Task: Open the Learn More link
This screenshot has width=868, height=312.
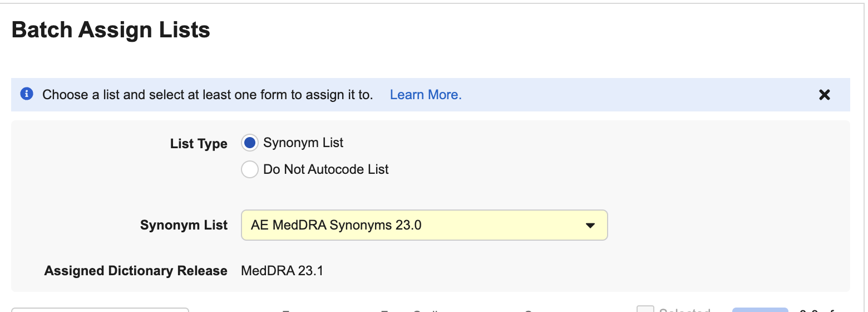Action: click(x=426, y=95)
